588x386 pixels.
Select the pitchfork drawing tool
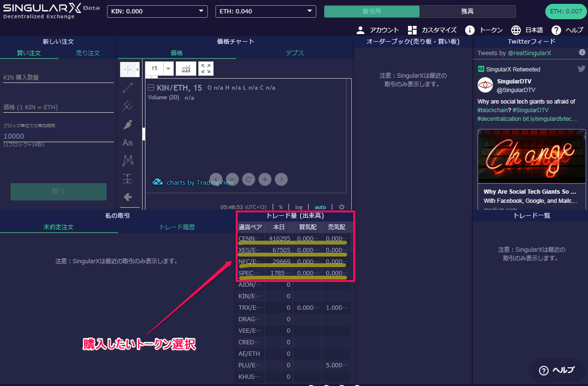pyautogui.click(x=128, y=105)
